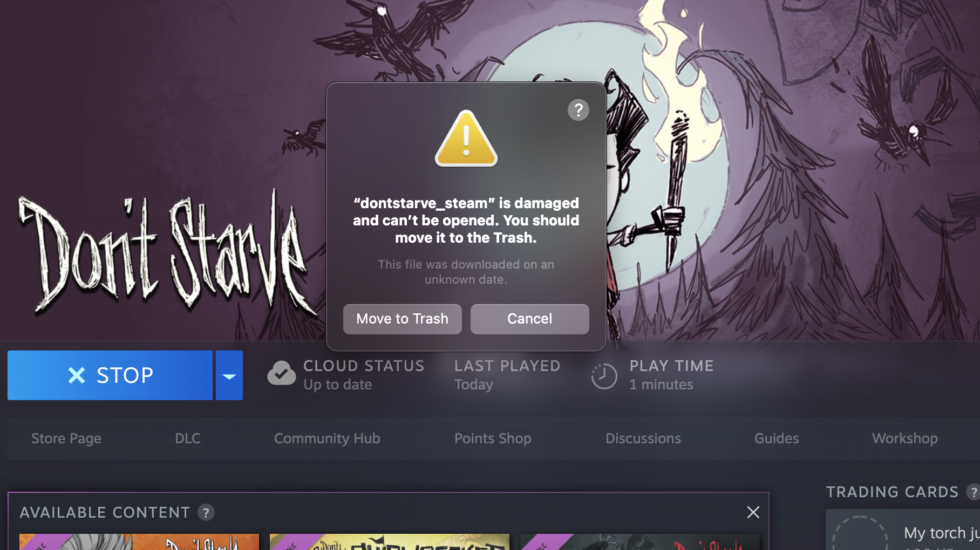The width and height of the screenshot is (980, 550).
Task: Open the dropdown arrow beside the STOP button
Action: point(229,375)
